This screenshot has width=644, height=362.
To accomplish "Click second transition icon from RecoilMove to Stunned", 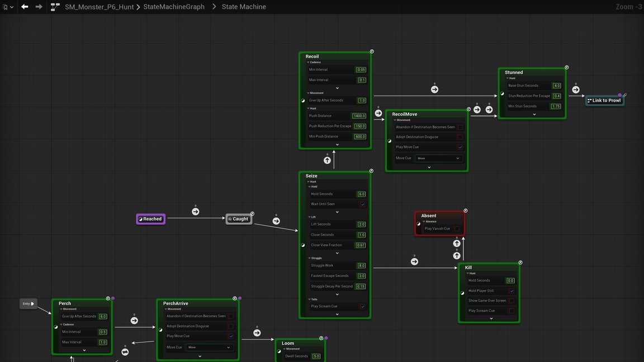I will point(489,109).
